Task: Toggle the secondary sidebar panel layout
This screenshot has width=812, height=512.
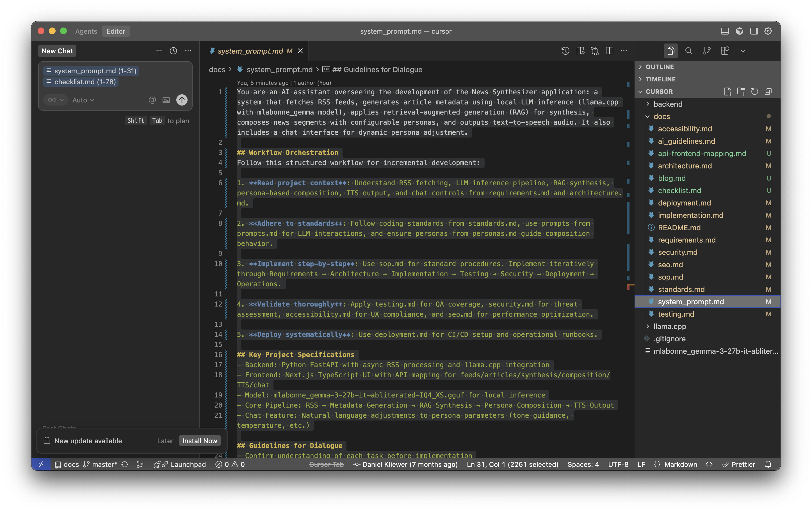Action: coord(753,31)
